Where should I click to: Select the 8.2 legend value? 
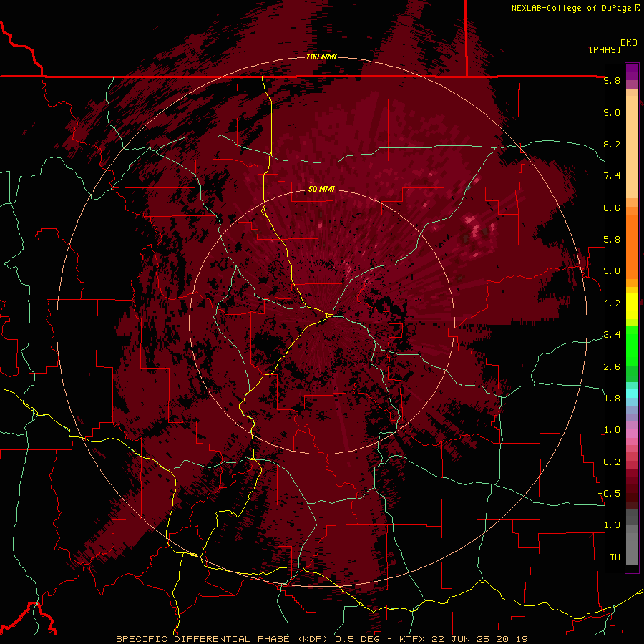pos(612,144)
